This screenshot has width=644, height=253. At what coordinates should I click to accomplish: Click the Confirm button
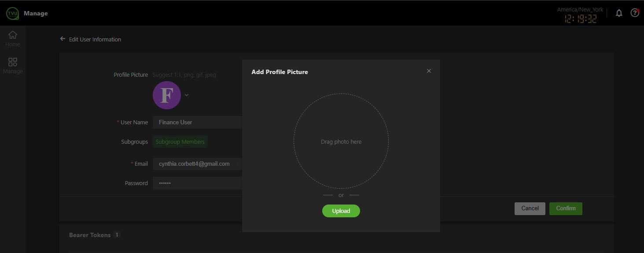tap(566, 208)
